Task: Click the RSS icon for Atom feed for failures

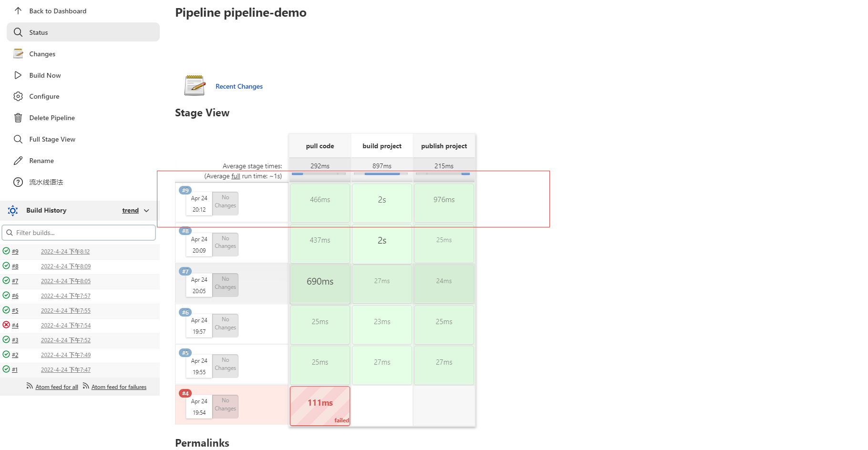Action: click(86, 386)
